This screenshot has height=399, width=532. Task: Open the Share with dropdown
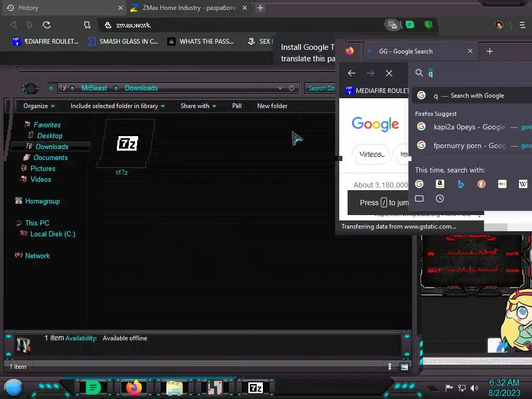coord(198,106)
